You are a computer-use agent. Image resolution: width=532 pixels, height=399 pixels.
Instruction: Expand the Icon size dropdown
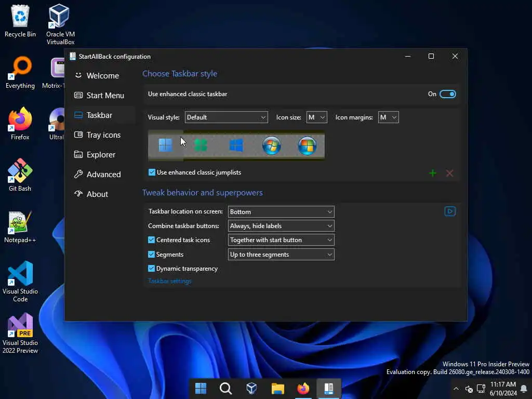[316, 117]
